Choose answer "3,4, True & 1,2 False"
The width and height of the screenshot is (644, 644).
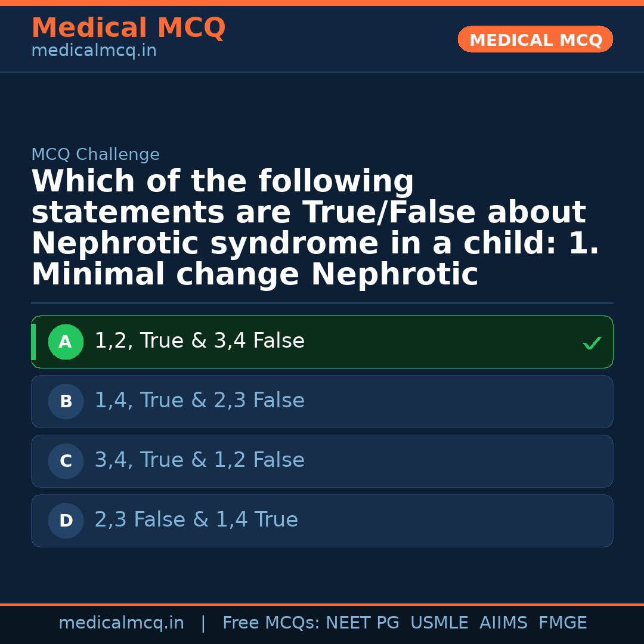(199, 460)
